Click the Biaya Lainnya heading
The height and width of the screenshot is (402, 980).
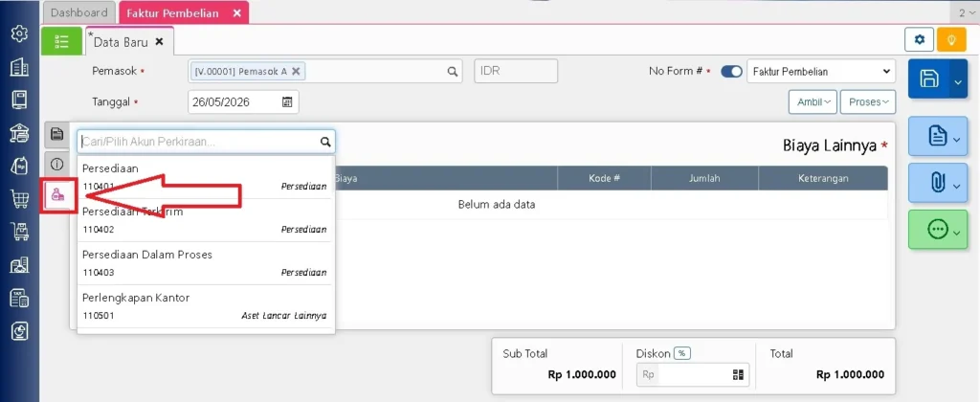tap(830, 145)
